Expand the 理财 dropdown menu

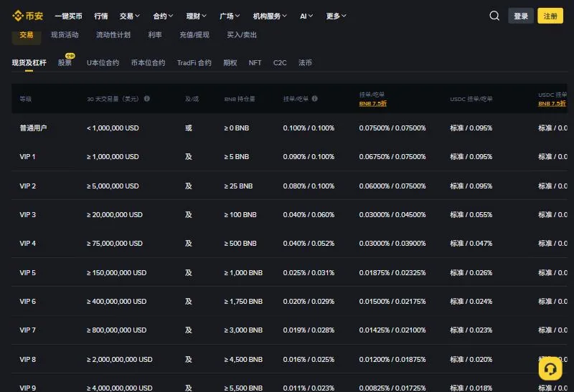pos(196,16)
